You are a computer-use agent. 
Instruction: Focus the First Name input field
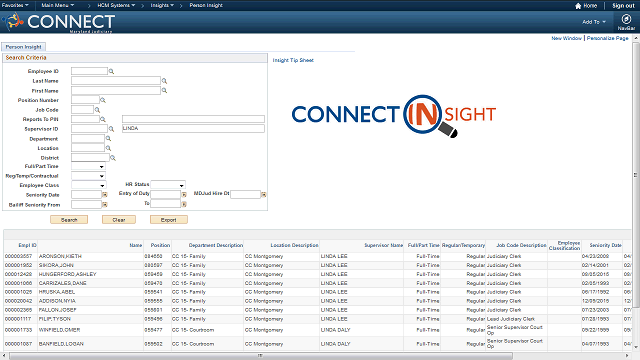click(116, 90)
